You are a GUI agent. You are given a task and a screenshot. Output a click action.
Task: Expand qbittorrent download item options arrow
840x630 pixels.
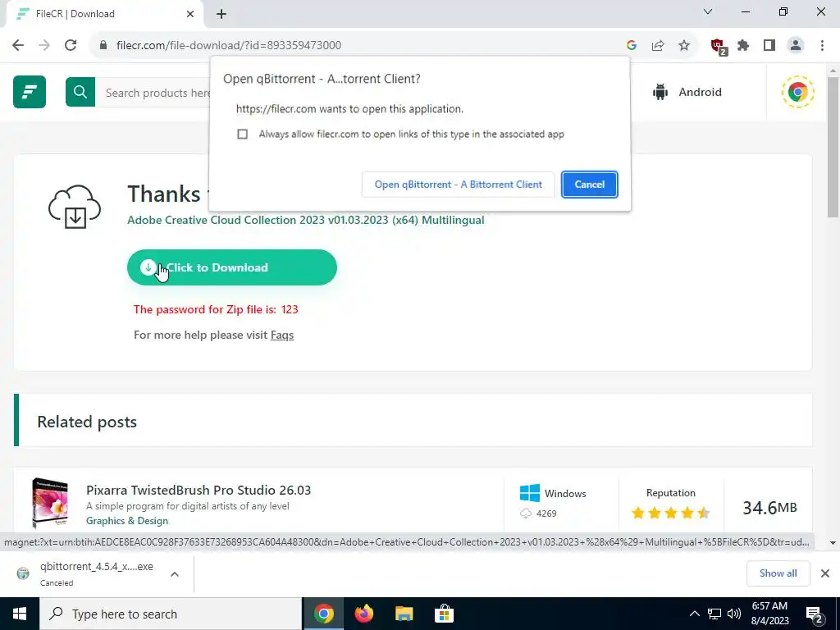tap(175, 573)
